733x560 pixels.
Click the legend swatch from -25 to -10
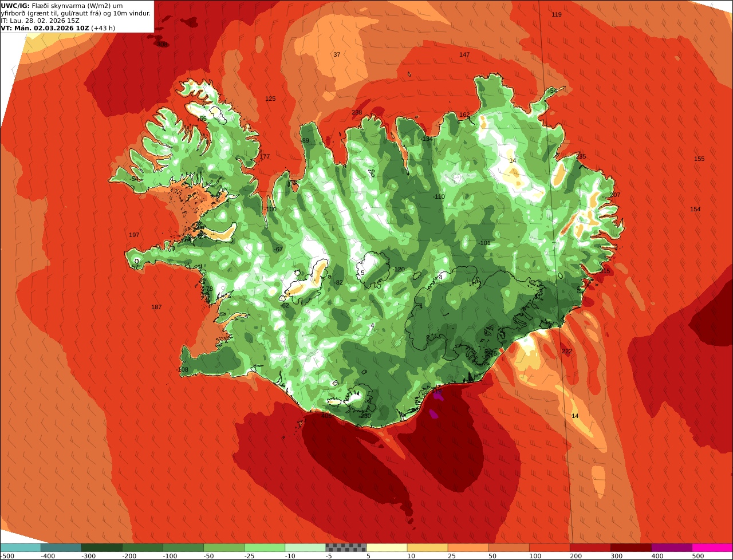(265, 547)
